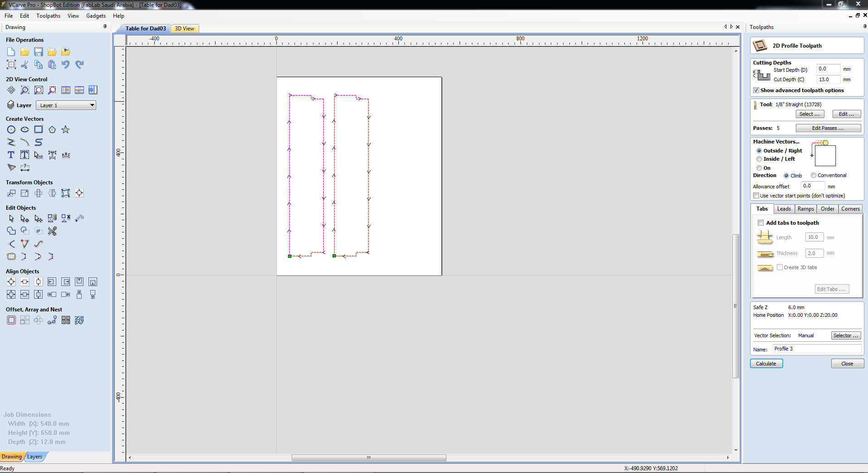868x473 pixels.
Task: Switch to the 3D View tab
Action: (185, 29)
